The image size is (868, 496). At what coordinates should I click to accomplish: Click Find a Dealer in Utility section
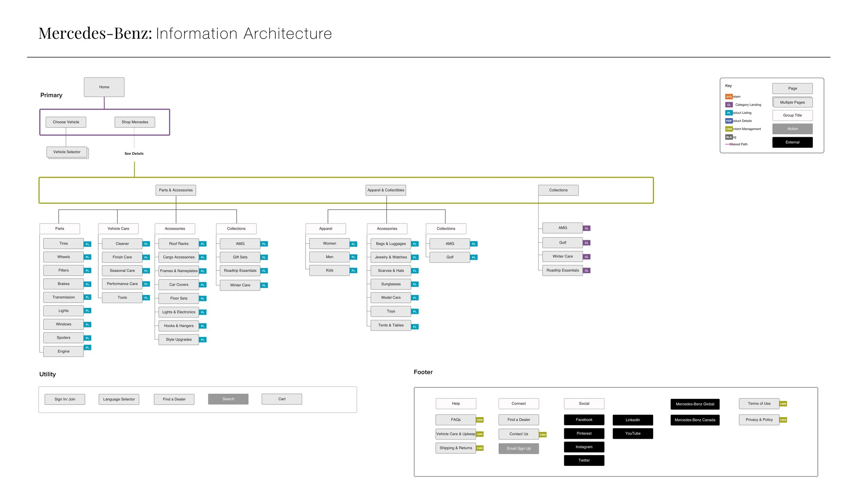pyautogui.click(x=174, y=399)
